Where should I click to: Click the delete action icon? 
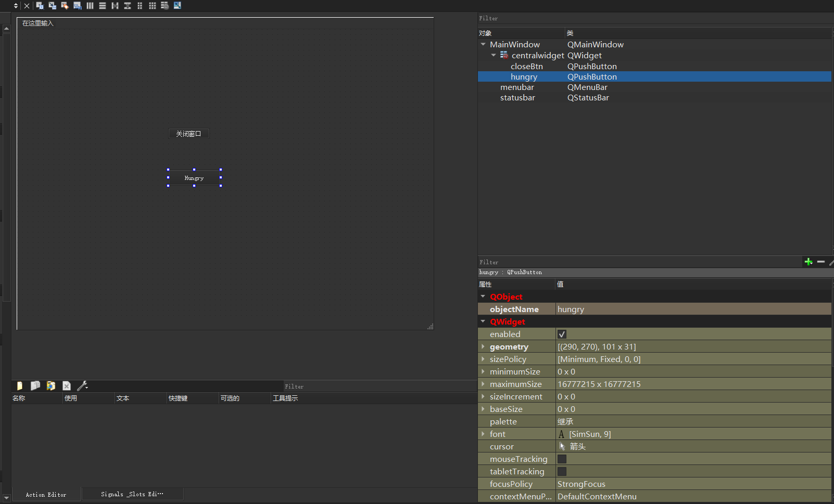67,386
